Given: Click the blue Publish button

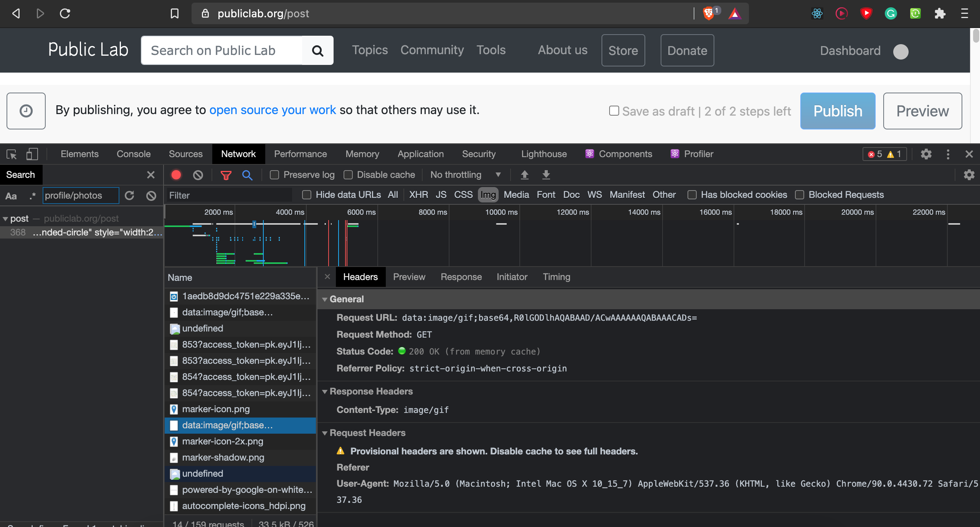Looking at the screenshot, I should click(838, 111).
